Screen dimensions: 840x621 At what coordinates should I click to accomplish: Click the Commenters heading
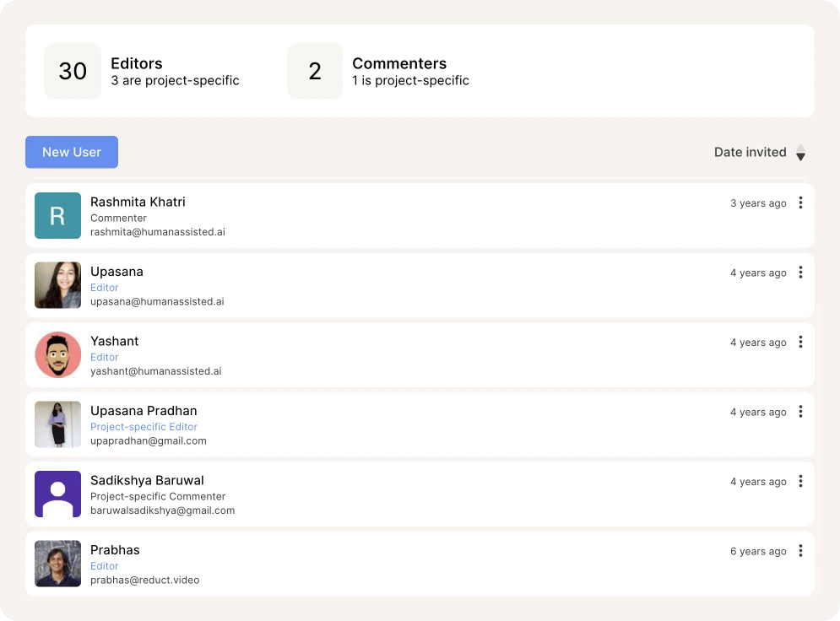point(399,63)
